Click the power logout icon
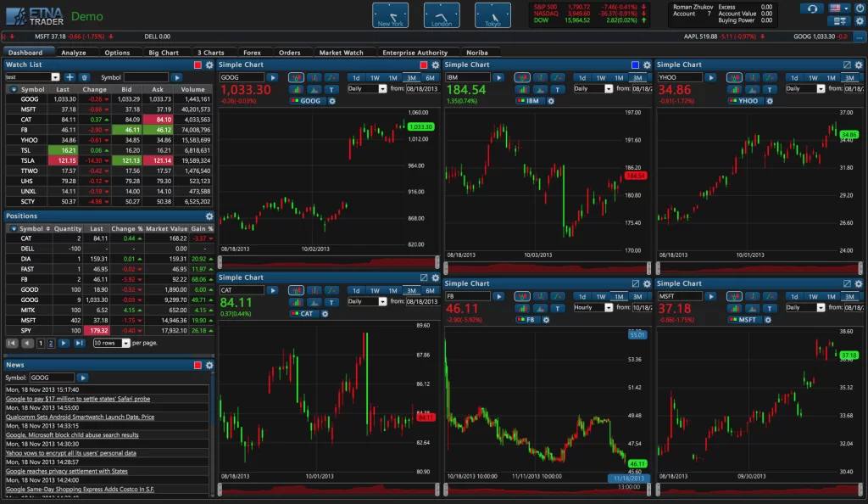The width and height of the screenshot is (868, 504). coord(860,8)
